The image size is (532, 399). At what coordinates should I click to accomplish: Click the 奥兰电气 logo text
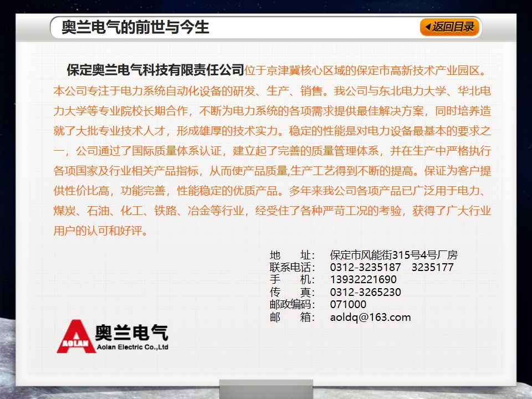[131, 332]
